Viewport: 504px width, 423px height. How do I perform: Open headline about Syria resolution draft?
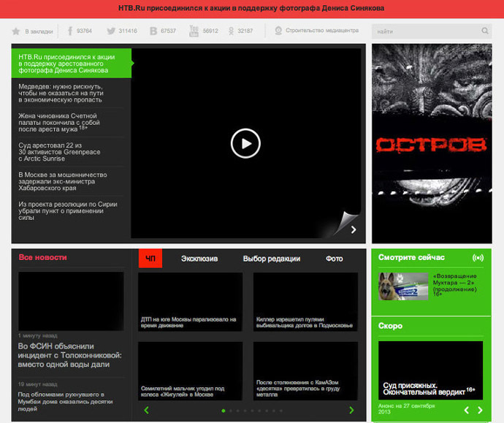click(x=68, y=210)
